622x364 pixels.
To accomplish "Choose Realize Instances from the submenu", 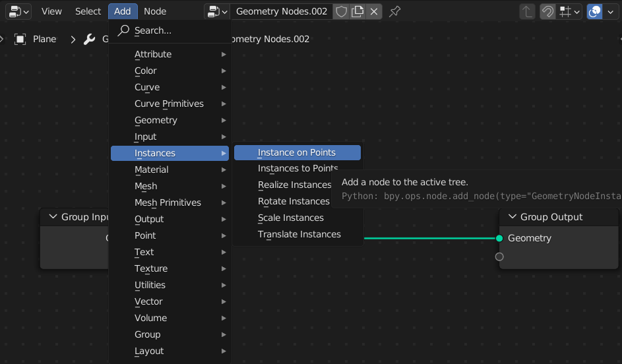I will (294, 185).
